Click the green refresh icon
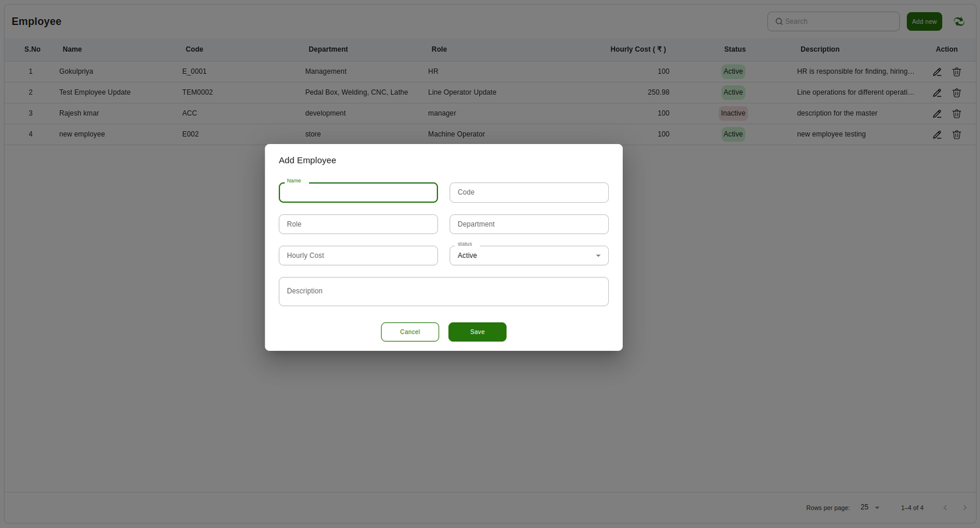This screenshot has width=980, height=528. [959, 21]
